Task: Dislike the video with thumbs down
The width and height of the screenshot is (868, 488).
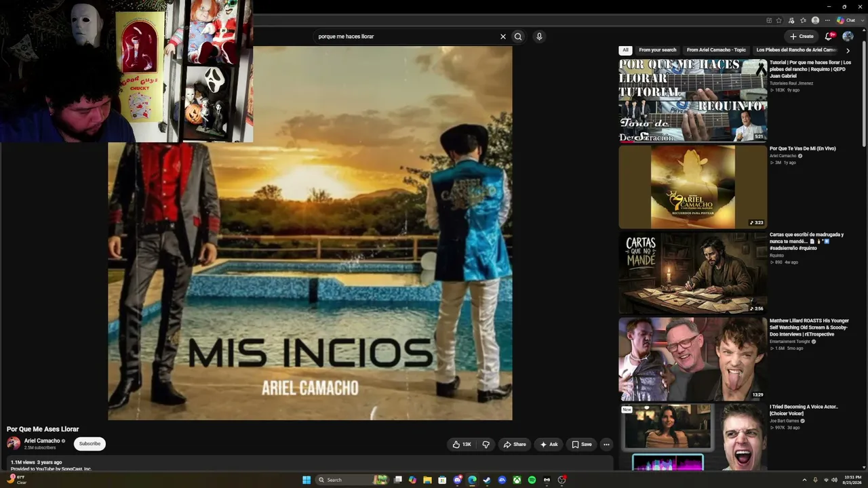Action: pyautogui.click(x=486, y=445)
